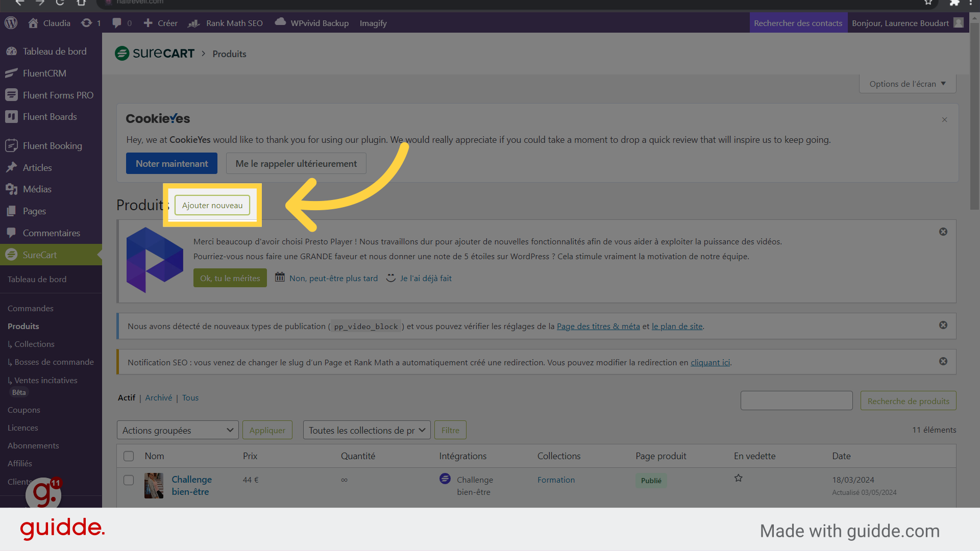Click Ajouter nouveau product button
Viewport: 980px width, 551px height.
(212, 205)
